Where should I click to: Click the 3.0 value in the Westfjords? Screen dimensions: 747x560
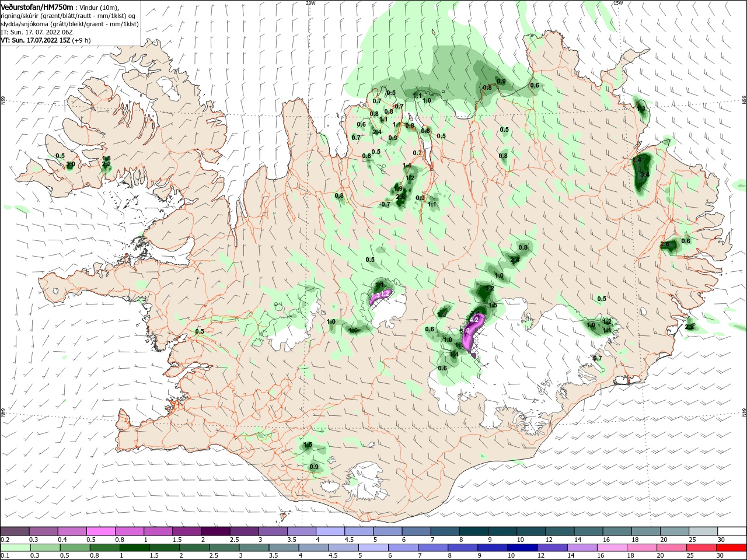pyautogui.click(x=71, y=165)
